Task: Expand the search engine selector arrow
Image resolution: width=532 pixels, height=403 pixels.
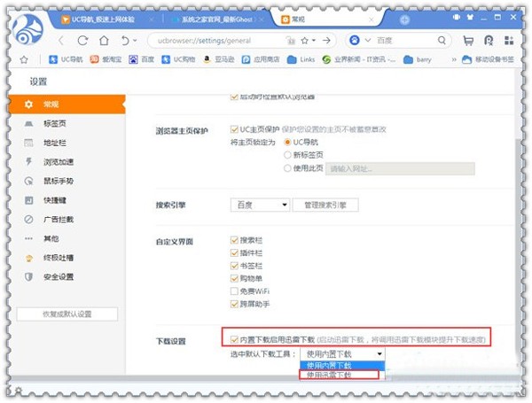Action: 368,41
